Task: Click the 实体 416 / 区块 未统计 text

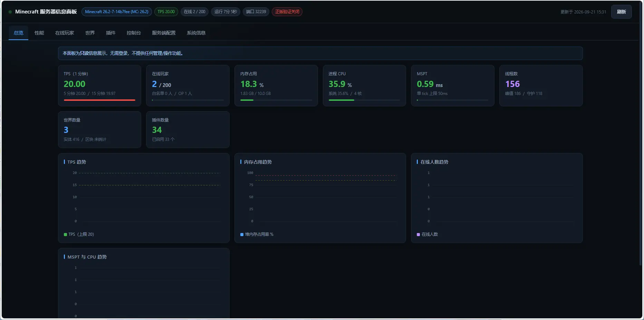Action: tap(85, 139)
